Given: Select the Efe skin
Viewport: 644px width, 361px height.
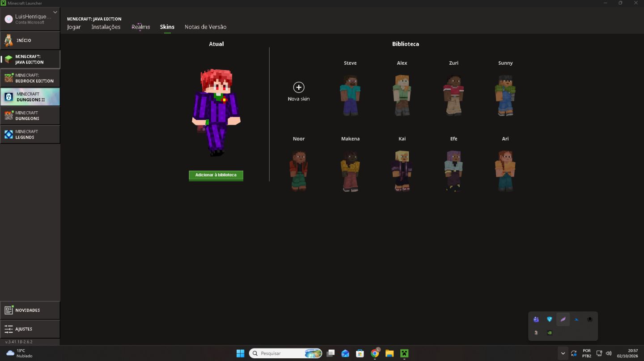Looking at the screenshot, I should pyautogui.click(x=453, y=171).
